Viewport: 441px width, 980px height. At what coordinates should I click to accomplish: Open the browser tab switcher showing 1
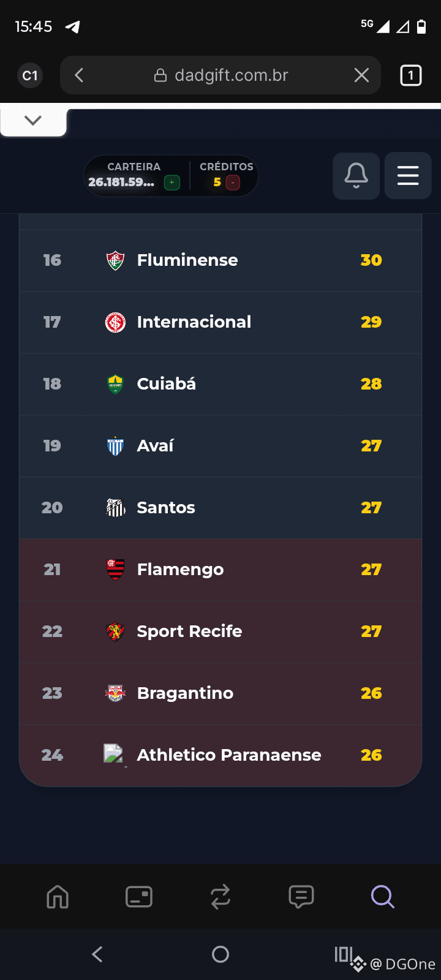410,75
